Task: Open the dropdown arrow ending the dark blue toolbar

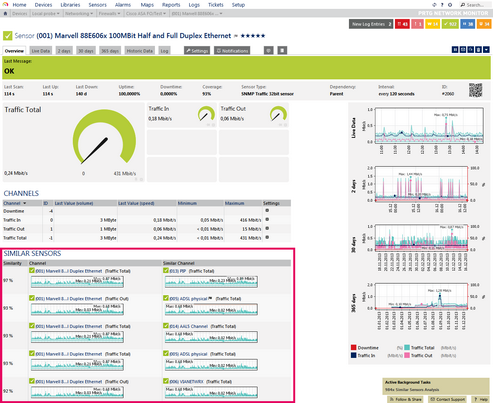Action: click(486, 50)
